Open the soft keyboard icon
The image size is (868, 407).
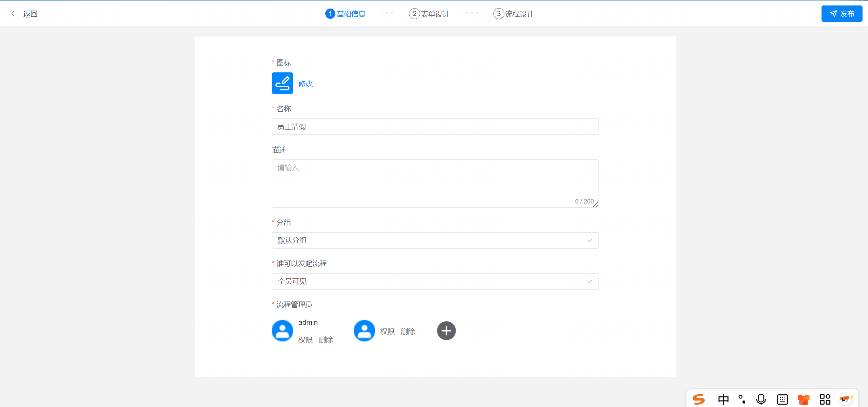click(x=782, y=399)
